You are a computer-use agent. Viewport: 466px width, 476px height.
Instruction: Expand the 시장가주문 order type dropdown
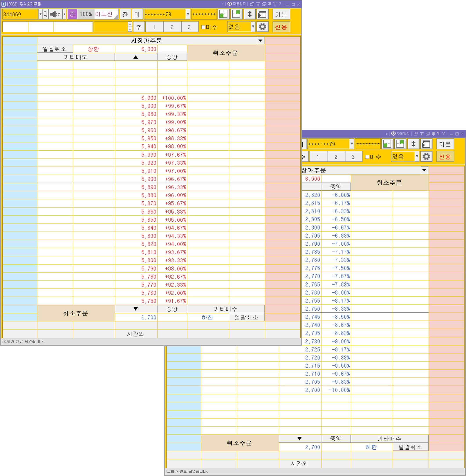click(260, 40)
